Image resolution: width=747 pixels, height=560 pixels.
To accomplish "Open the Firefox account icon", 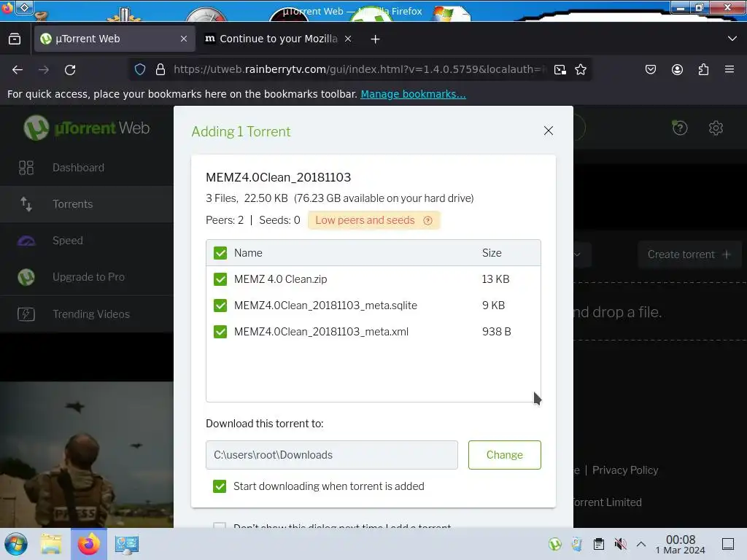I will coord(677,69).
